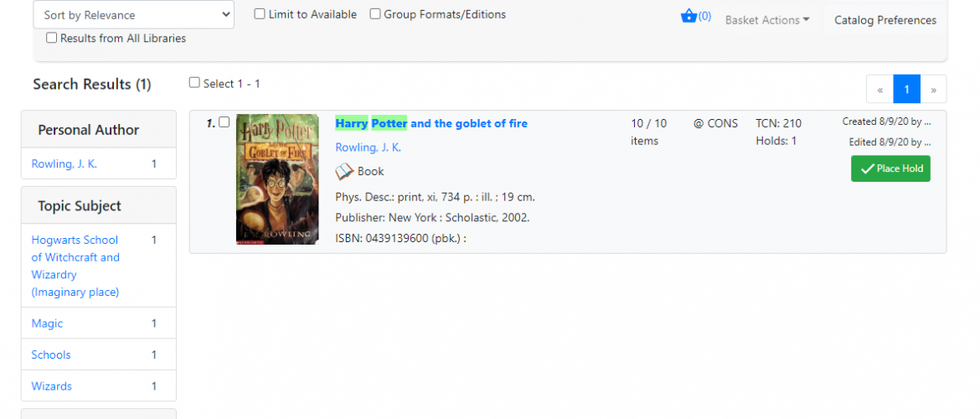Open the basket icon showing (0)

click(695, 16)
